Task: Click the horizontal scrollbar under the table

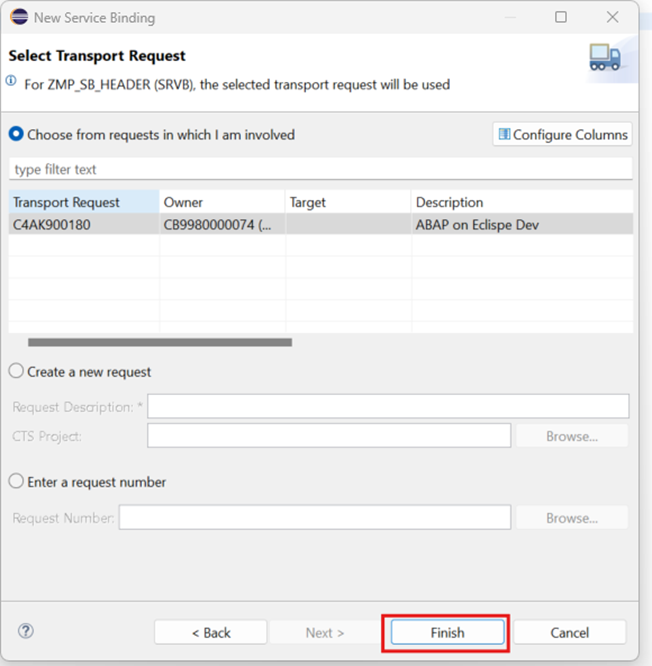Action: pos(160,342)
